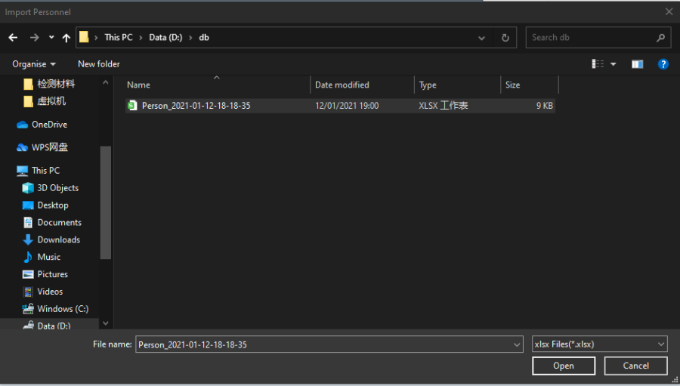This screenshot has width=680, height=386.
Task: Click the Open button
Action: click(563, 366)
